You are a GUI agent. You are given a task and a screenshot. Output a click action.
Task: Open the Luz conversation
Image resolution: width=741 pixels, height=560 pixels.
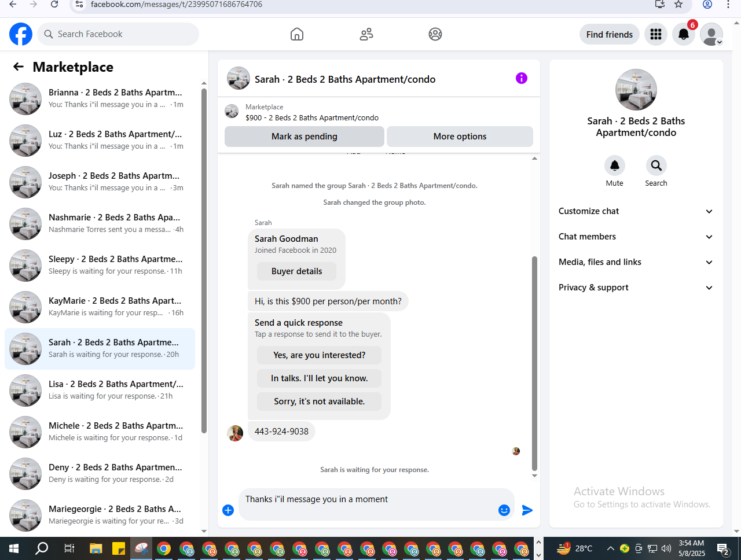click(100, 141)
